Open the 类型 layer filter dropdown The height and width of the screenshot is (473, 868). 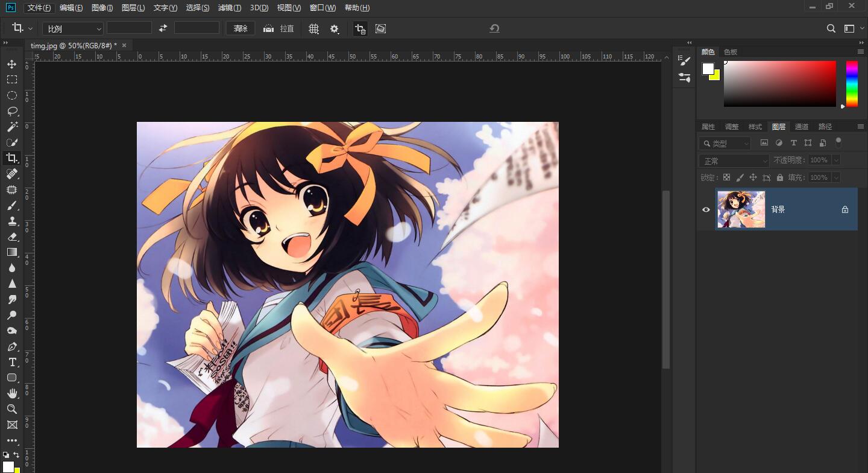(x=725, y=143)
